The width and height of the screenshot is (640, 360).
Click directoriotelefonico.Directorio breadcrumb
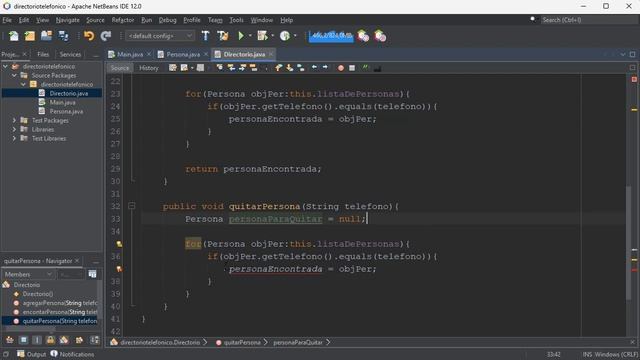pos(160,342)
